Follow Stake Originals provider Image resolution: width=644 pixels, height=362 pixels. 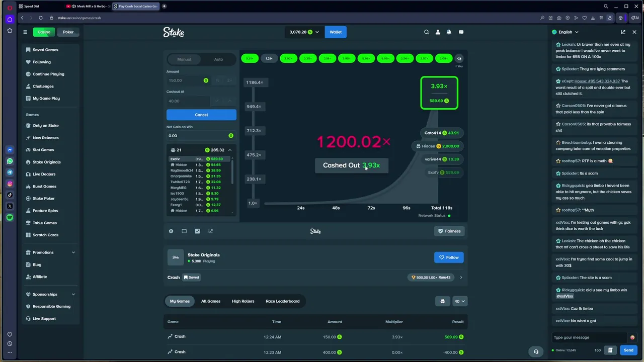coord(449,257)
